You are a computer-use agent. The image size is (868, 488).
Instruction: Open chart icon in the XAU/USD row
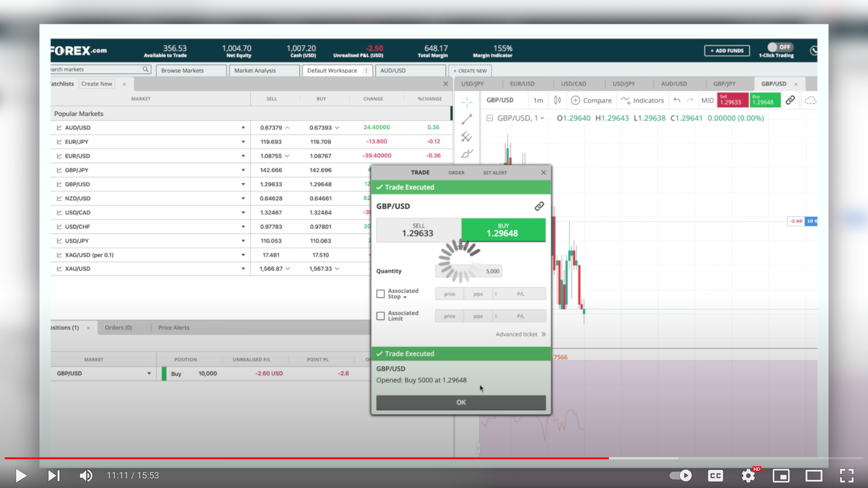tap(59, 269)
